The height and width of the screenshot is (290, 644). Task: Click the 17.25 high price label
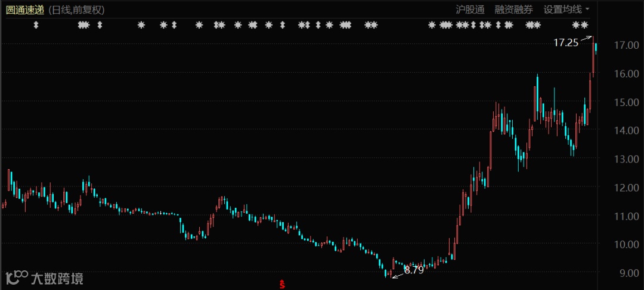tap(566, 43)
